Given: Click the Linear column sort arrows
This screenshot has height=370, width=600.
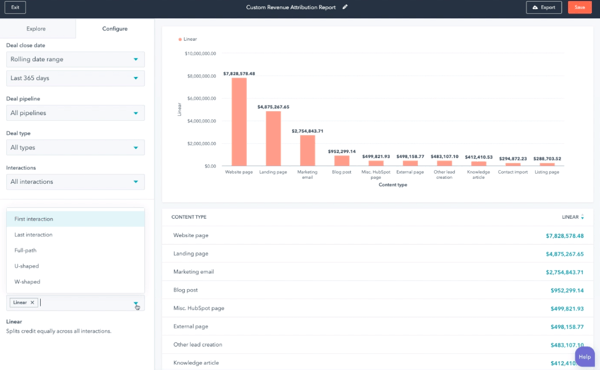Looking at the screenshot, I should tap(582, 217).
